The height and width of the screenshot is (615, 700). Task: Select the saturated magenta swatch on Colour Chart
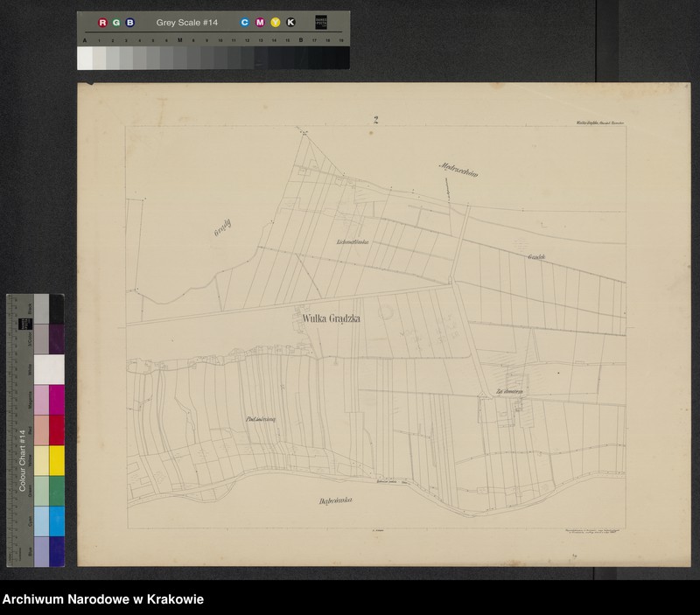point(56,399)
